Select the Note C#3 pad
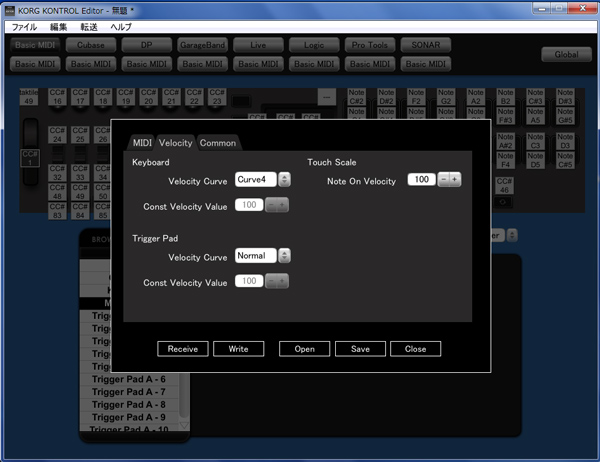Image resolution: width=600 pixels, height=462 pixels. (x=535, y=97)
